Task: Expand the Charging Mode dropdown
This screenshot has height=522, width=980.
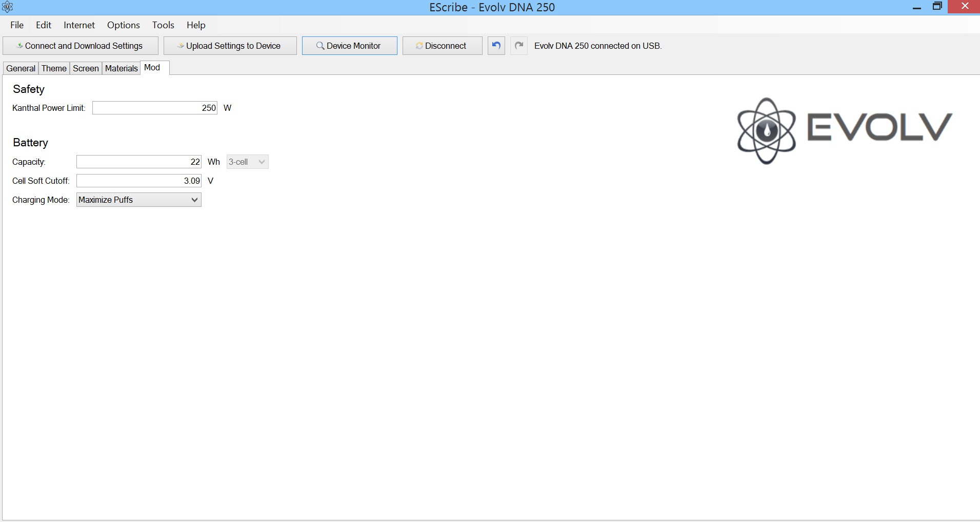Action: point(139,200)
